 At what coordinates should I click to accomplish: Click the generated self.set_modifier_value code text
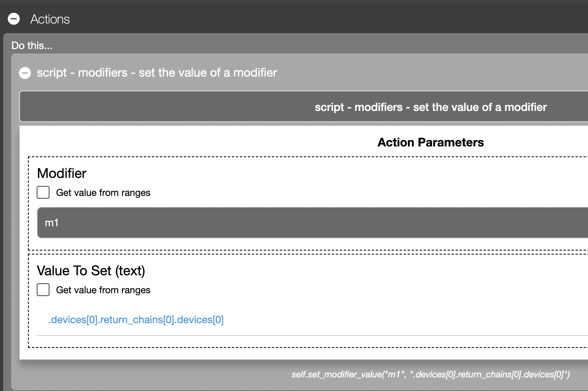point(430,374)
